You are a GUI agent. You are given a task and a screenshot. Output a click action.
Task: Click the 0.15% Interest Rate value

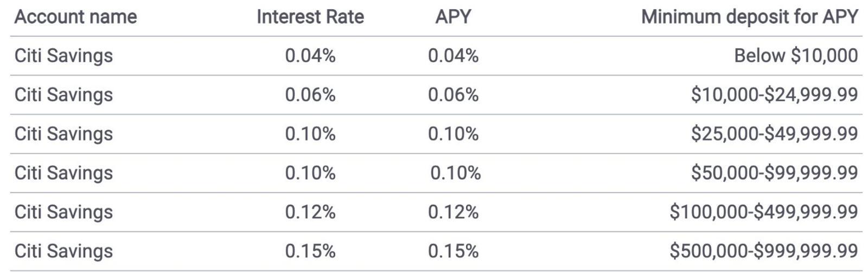310,251
